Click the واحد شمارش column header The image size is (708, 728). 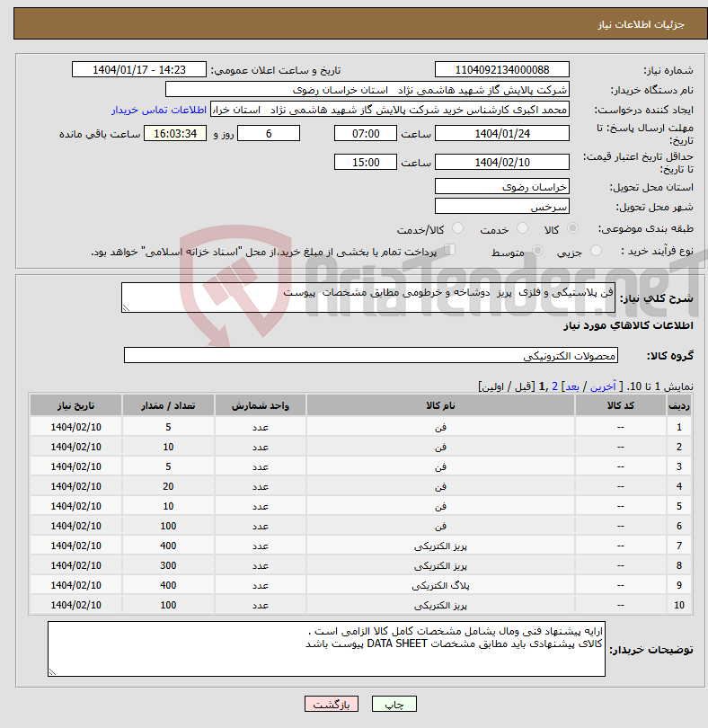[x=260, y=405]
